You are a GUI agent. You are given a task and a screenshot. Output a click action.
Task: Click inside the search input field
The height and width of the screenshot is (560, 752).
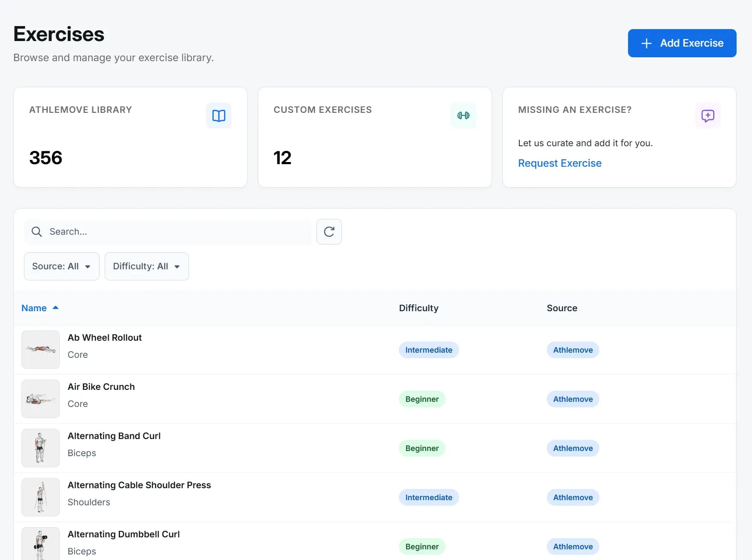[x=171, y=231]
